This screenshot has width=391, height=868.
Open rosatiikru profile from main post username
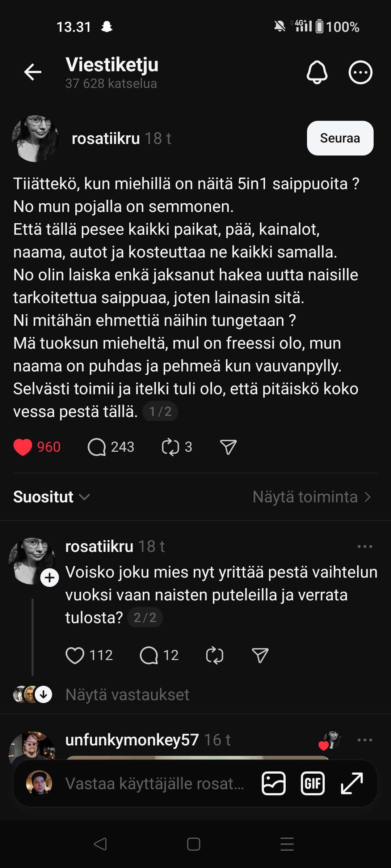pyautogui.click(x=106, y=139)
